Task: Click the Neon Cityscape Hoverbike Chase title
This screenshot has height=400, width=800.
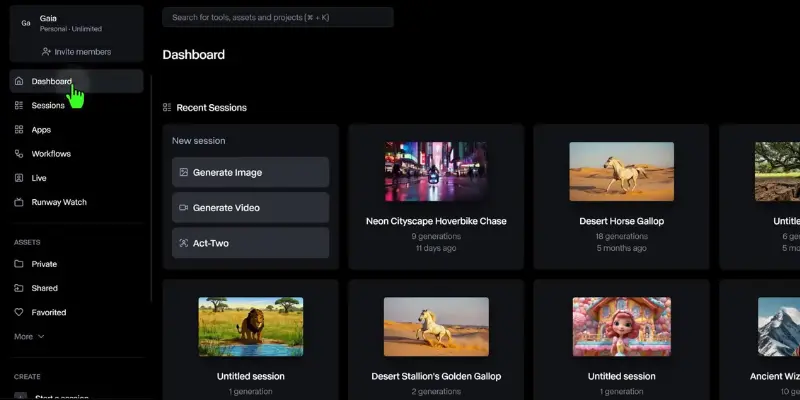Action: 436,221
